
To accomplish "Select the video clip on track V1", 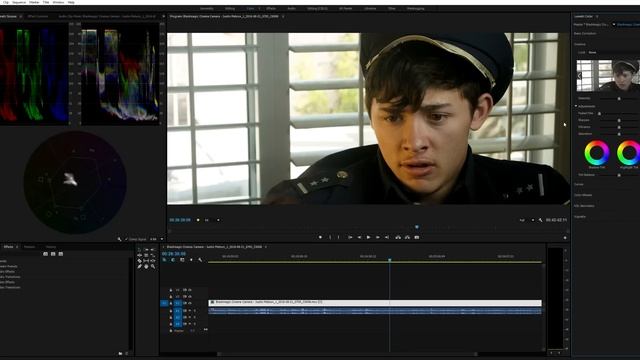I will pos(375,303).
